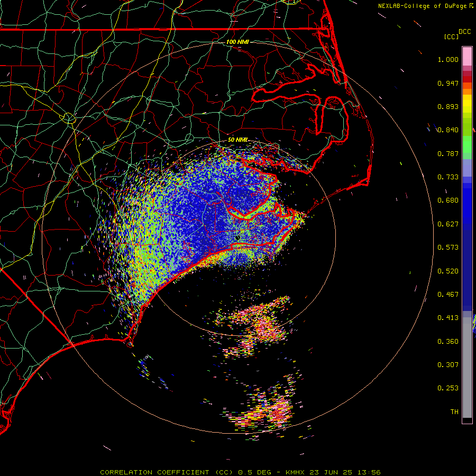Click the 23 JUN 25 date text
This screenshot has width=476, height=476.
331,472
